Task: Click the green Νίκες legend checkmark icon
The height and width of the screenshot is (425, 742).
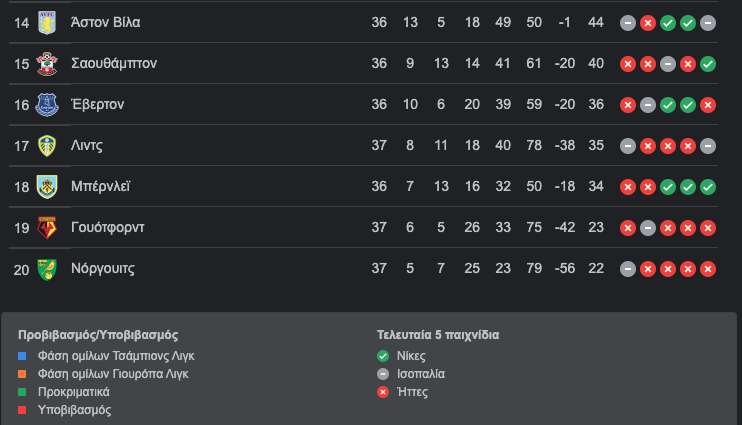Action: click(x=383, y=356)
